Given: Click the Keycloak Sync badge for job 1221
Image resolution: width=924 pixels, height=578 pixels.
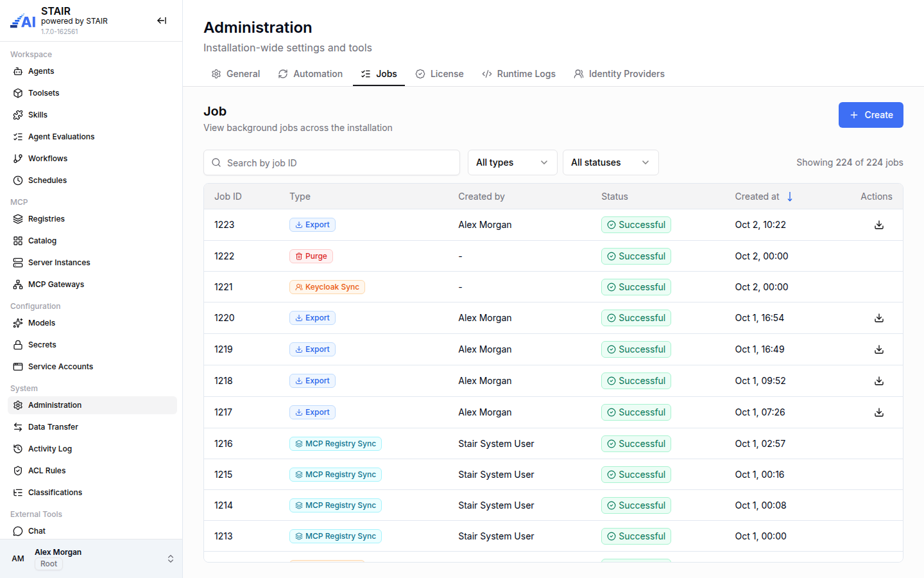Looking at the screenshot, I should [x=327, y=287].
